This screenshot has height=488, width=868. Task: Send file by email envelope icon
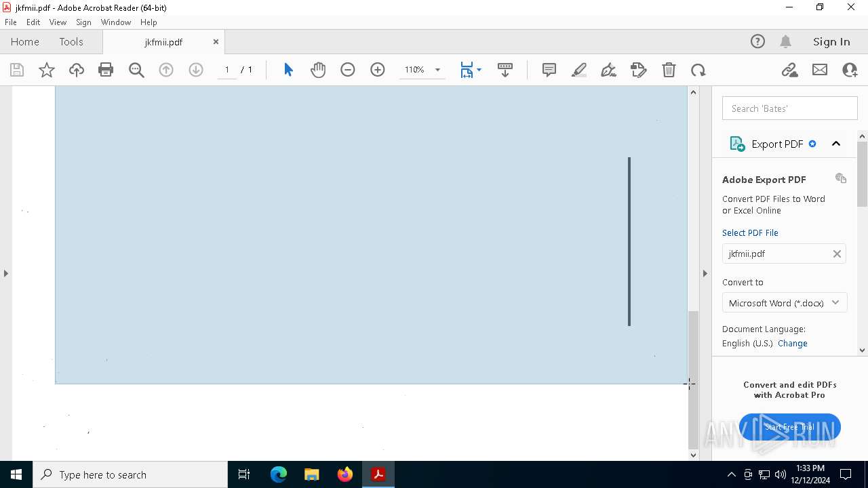[820, 70]
